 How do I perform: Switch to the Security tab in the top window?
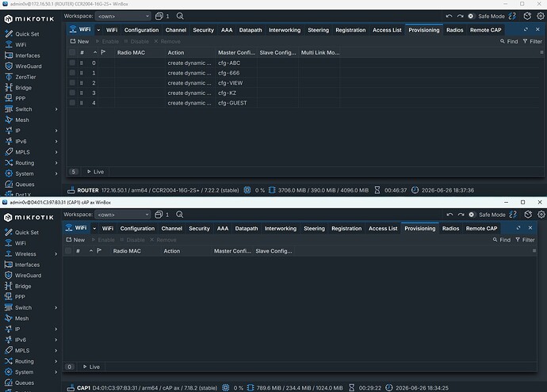click(204, 30)
